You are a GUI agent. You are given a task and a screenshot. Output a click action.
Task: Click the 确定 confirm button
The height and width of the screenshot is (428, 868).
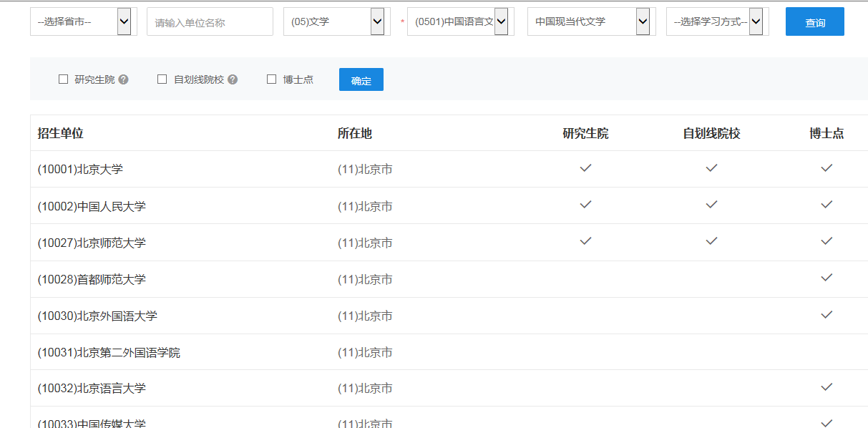coord(361,79)
